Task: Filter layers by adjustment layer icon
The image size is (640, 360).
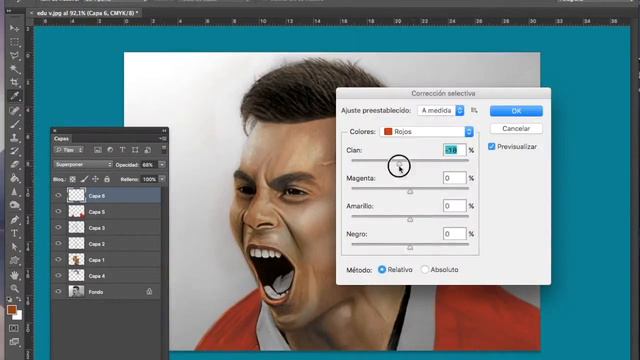Action: (110, 150)
